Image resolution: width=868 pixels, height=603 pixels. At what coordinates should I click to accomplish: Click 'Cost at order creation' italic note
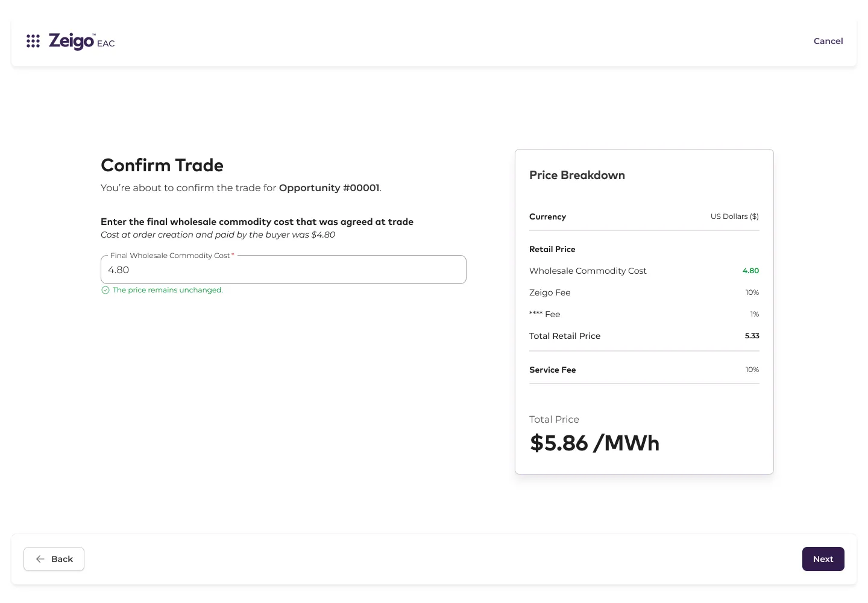point(218,235)
